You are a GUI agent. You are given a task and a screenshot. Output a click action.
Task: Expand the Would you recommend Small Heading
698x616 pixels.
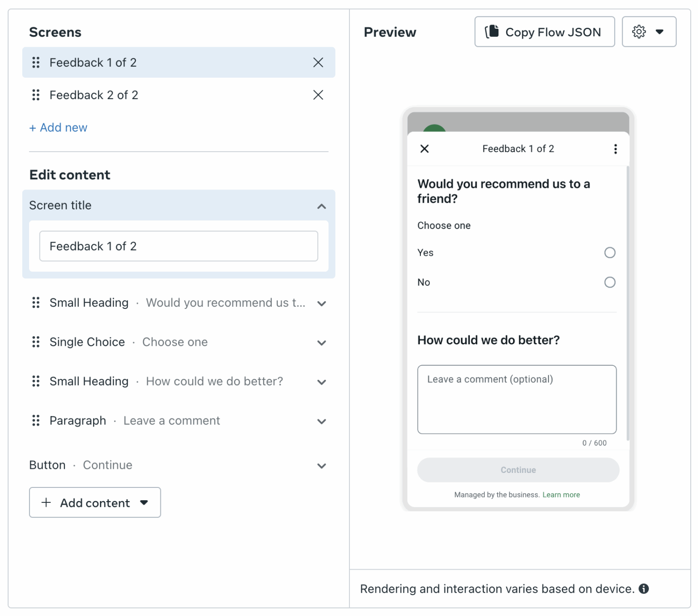322,303
